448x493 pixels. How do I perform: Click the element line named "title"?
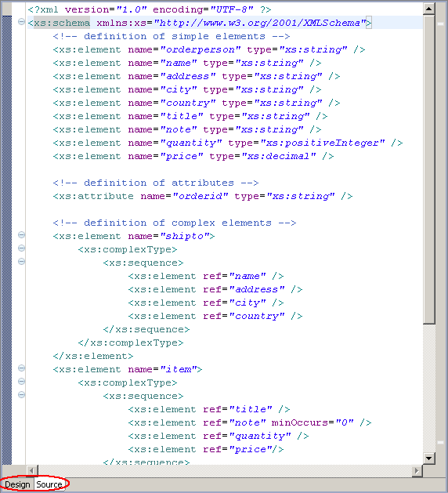pos(190,116)
